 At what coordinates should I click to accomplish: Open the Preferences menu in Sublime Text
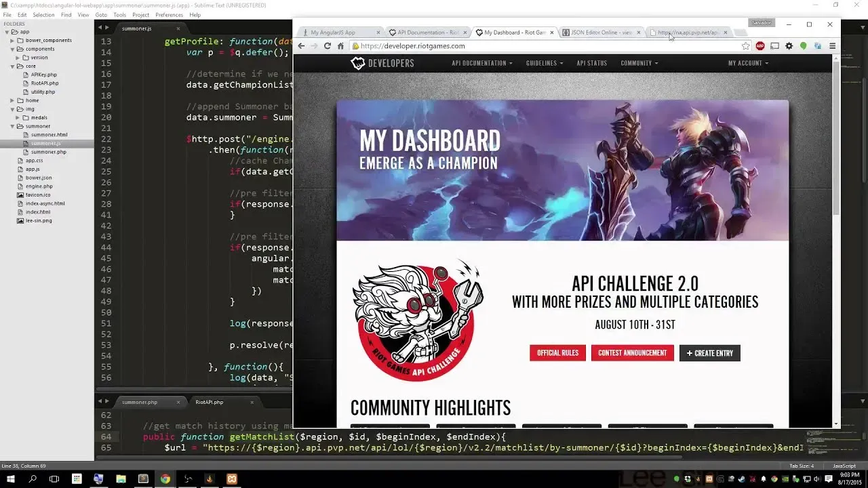pyautogui.click(x=169, y=14)
